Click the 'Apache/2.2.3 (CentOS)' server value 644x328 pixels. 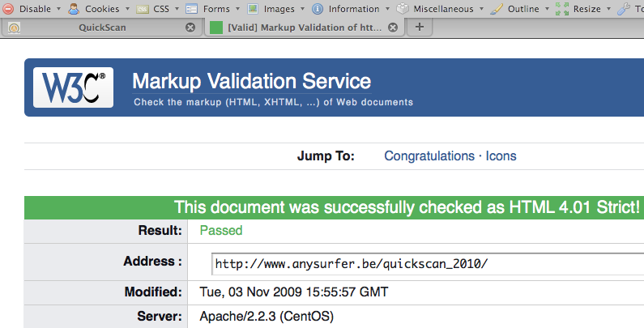pyautogui.click(x=267, y=316)
